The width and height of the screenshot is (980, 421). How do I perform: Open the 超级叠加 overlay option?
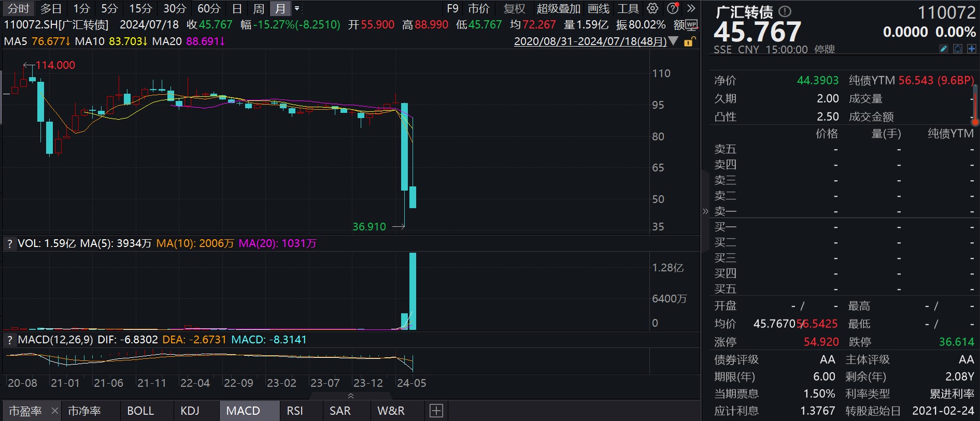coord(558,8)
